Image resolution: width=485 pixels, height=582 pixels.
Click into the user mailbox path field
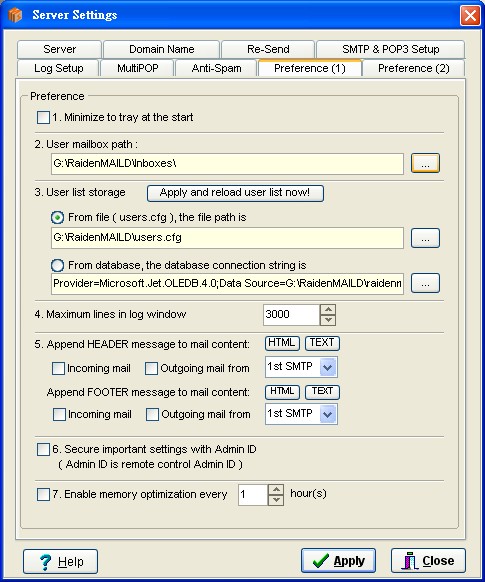point(227,164)
